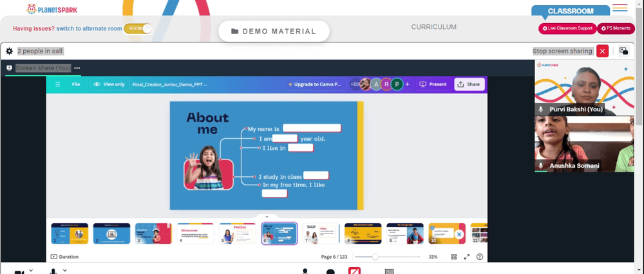The width and height of the screenshot is (644, 274).
Task: Open the Canva hamburger menu
Action: pyautogui.click(x=58, y=84)
